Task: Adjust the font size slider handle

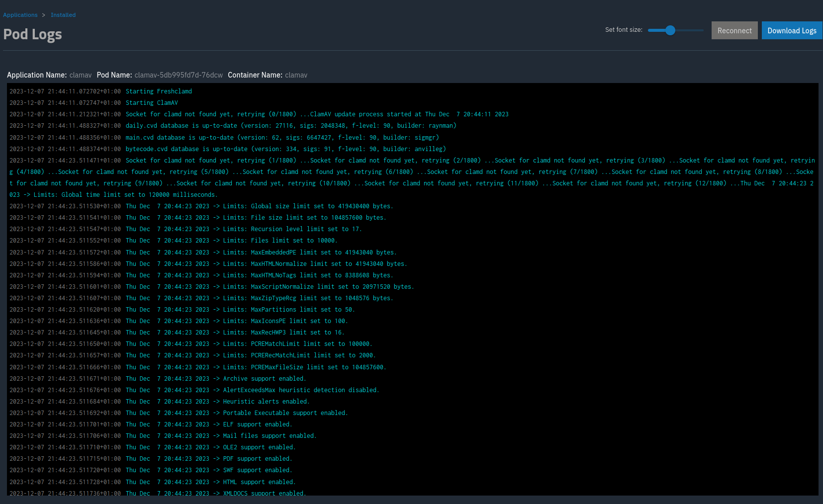Action: click(x=670, y=30)
